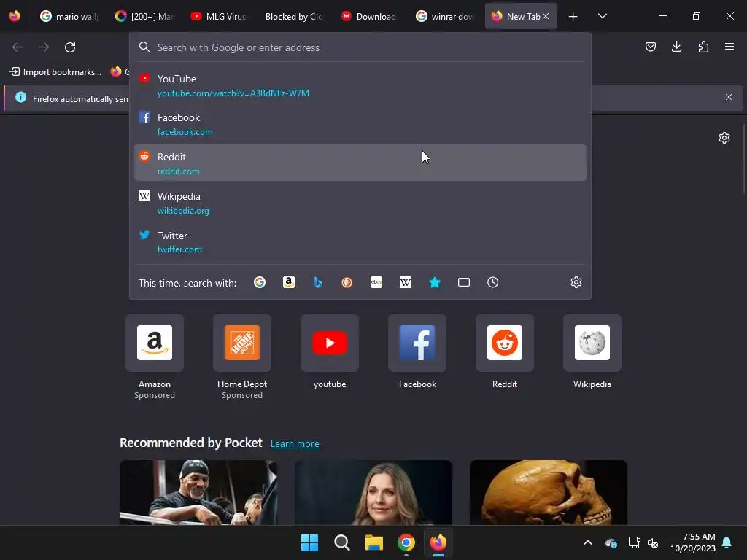
Task: Switch to the Download tab
Action: [x=368, y=16]
